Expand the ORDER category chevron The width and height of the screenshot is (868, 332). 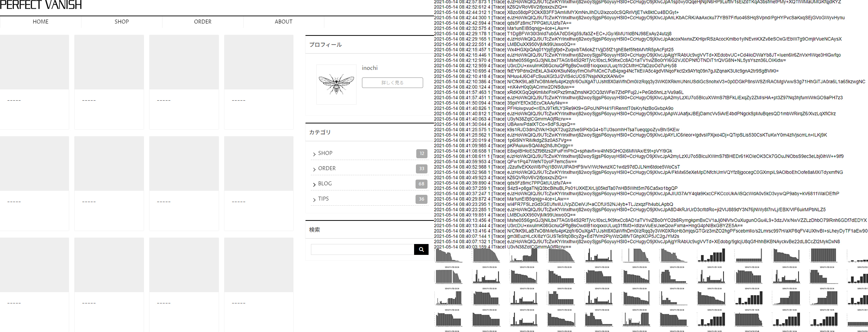click(314, 169)
